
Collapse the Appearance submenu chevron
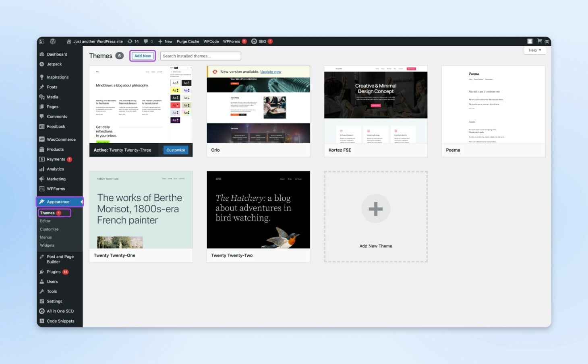pyautogui.click(x=81, y=202)
